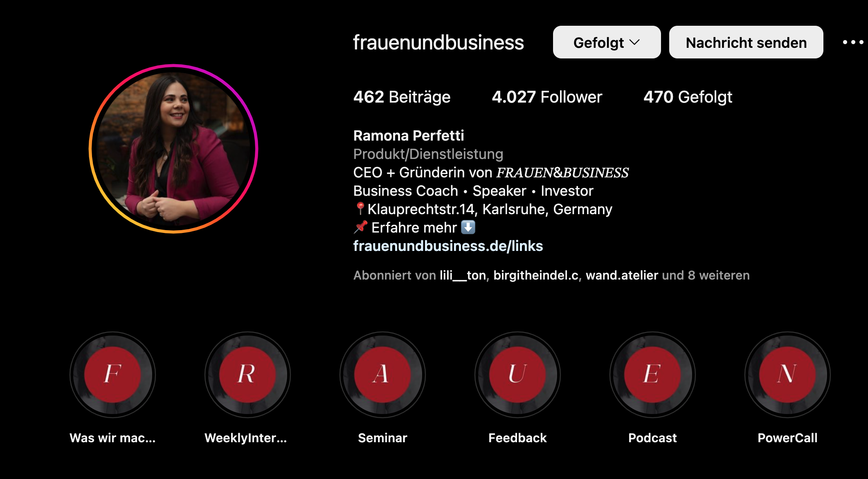
Task: Open the Seminar highlight with letter A
Action: coord(382,375)
